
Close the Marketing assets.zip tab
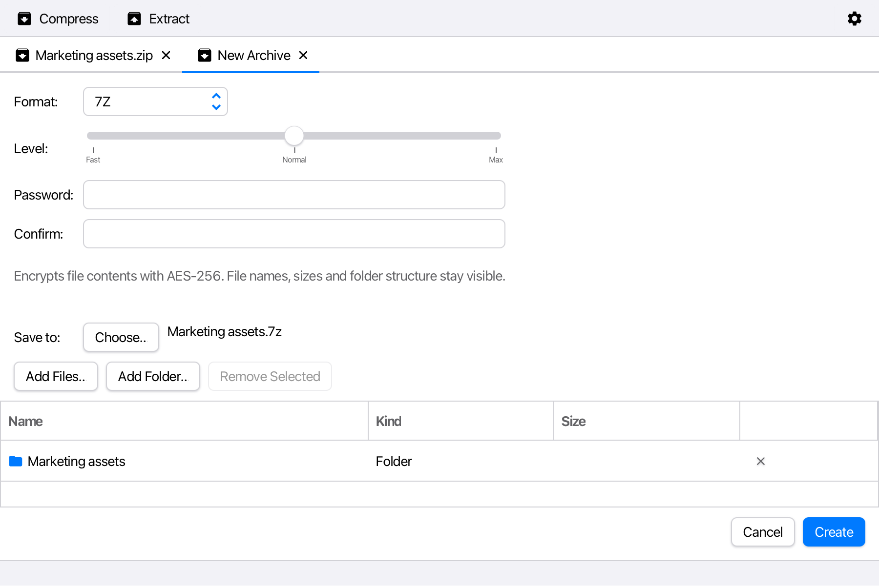[166, 55]
